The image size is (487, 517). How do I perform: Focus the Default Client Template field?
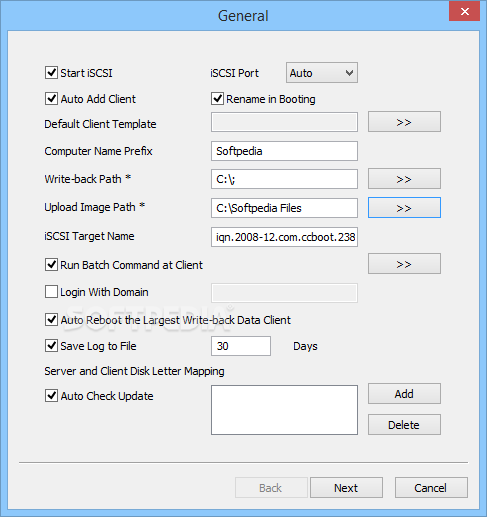tap(284, 122)
